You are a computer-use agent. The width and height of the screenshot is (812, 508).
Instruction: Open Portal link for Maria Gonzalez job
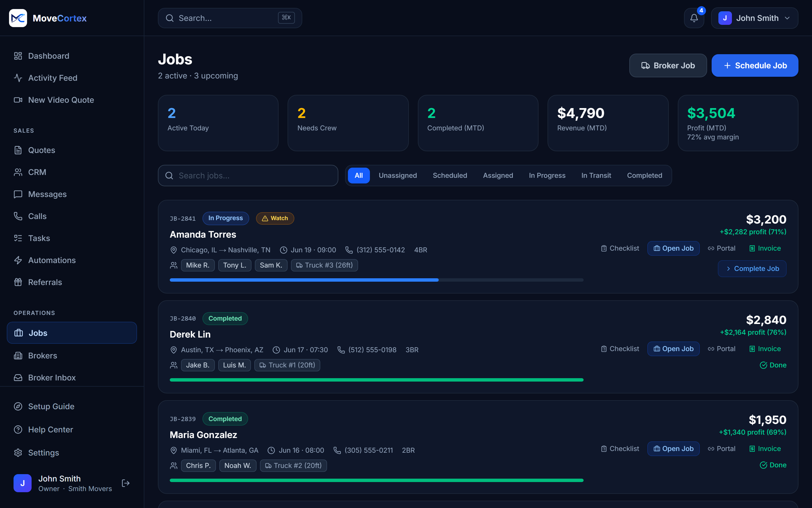point(721,448)
